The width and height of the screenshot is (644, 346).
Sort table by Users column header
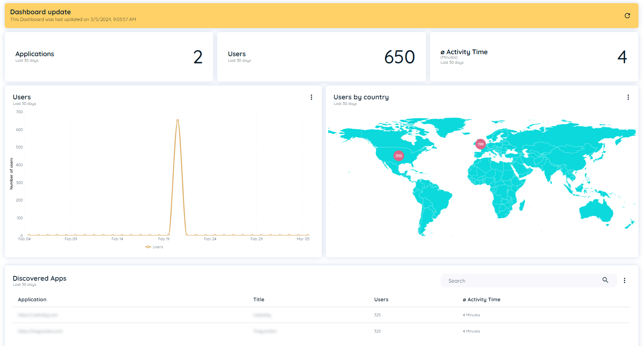point(381,300)
